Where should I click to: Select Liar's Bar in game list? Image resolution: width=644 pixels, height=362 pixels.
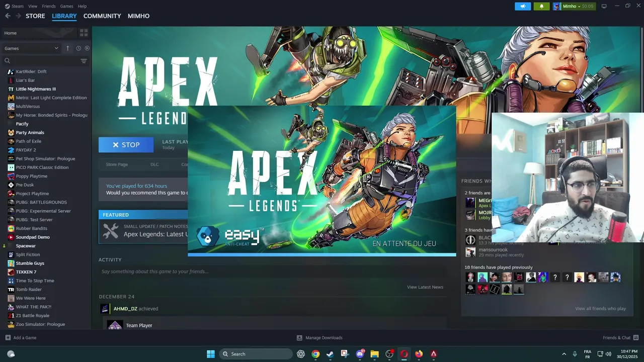click(x=25, y=80)
